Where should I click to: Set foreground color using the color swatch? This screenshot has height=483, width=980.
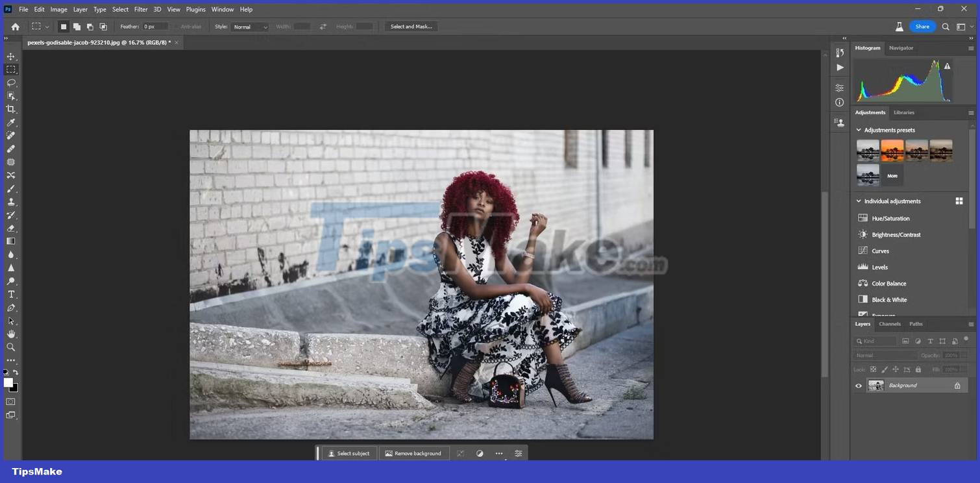(8, 382)
